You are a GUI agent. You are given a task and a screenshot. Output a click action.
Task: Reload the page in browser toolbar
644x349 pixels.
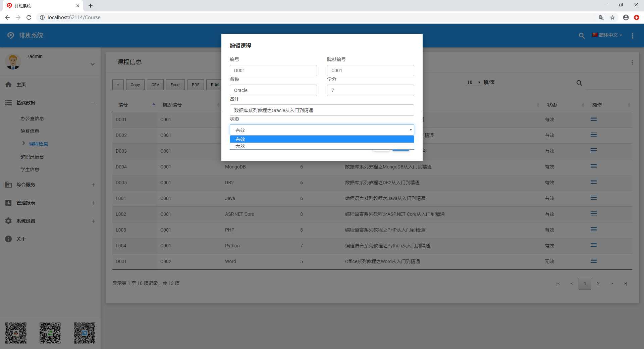(x=29, y=17)
